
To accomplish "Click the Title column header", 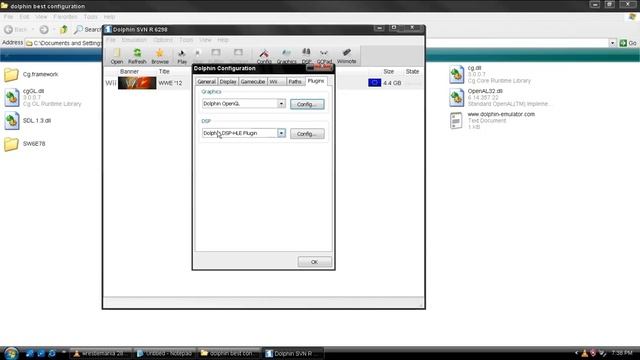I will pyautogui.click(x=164, y=71).
